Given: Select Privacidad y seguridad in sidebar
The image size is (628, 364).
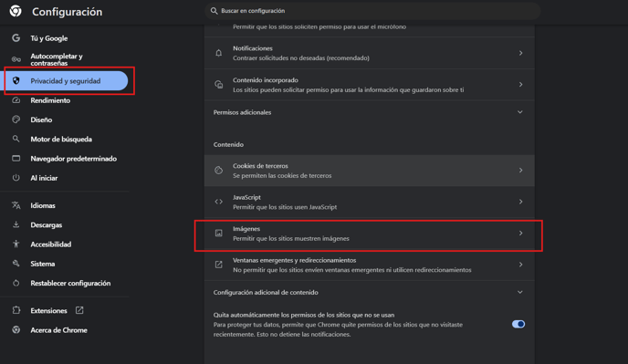Looking at the screenshot, I should (66, 81).
